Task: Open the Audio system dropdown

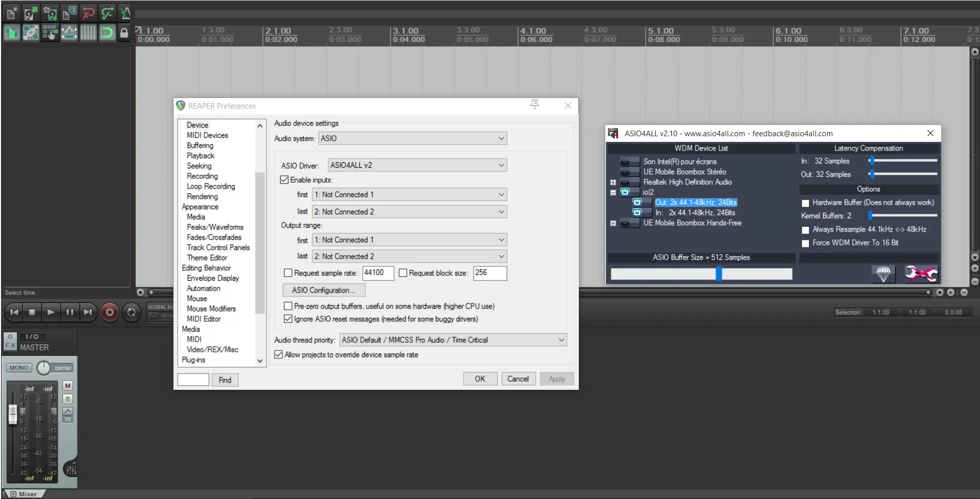Action: tap(412, 138)
